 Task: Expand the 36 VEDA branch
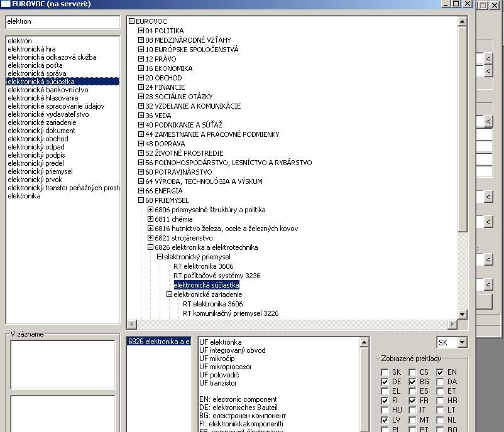(141, 116)
